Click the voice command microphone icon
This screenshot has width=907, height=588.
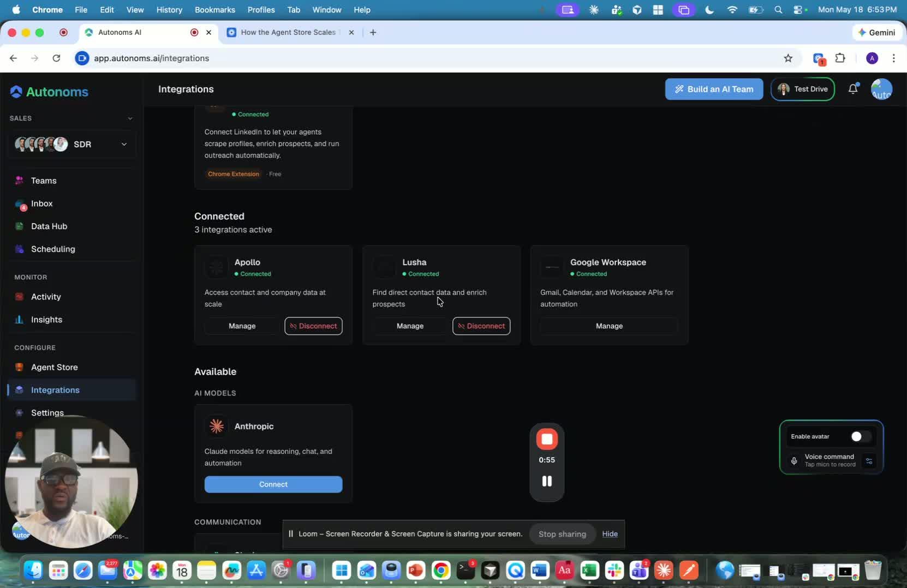coord(794,461)
